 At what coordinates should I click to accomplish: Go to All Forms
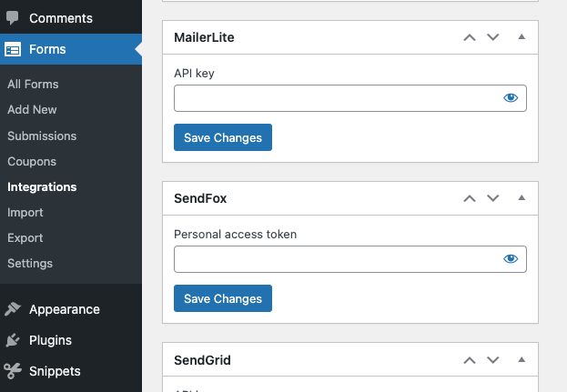coord(33,85)
